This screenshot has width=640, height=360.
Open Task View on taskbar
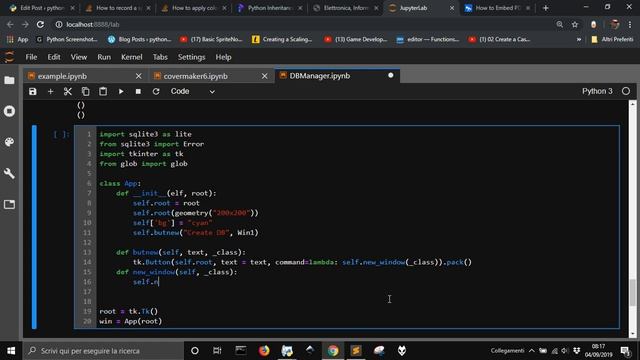[217, 351]
